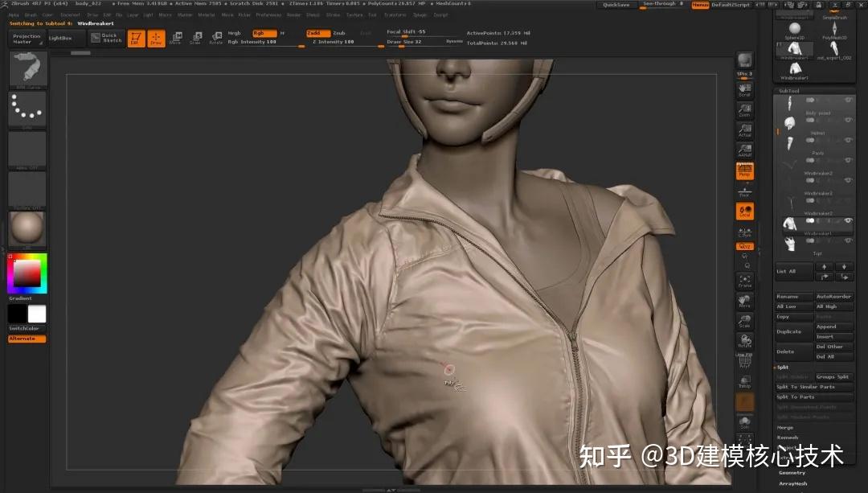Open the Dots stroke type selector
The height and width of the screenshot is (493, 868).
tap(27, 109)
